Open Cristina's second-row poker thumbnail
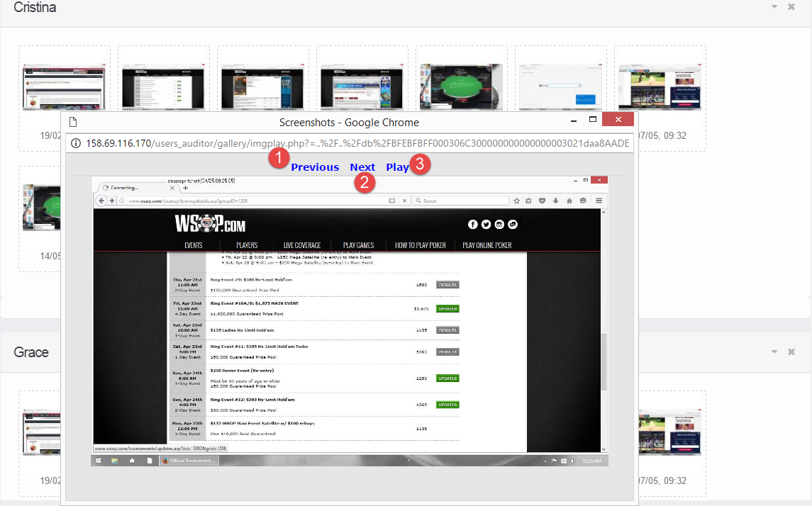 41,208
